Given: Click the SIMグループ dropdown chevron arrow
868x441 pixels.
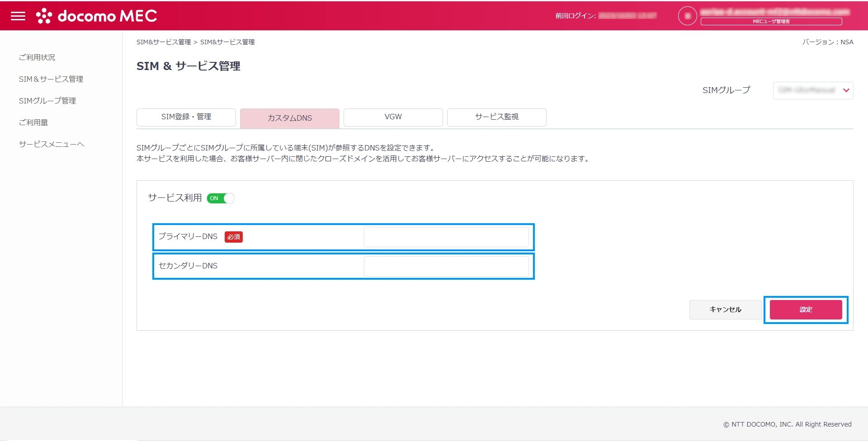Looking at the screenshot, I should [846, 90].
